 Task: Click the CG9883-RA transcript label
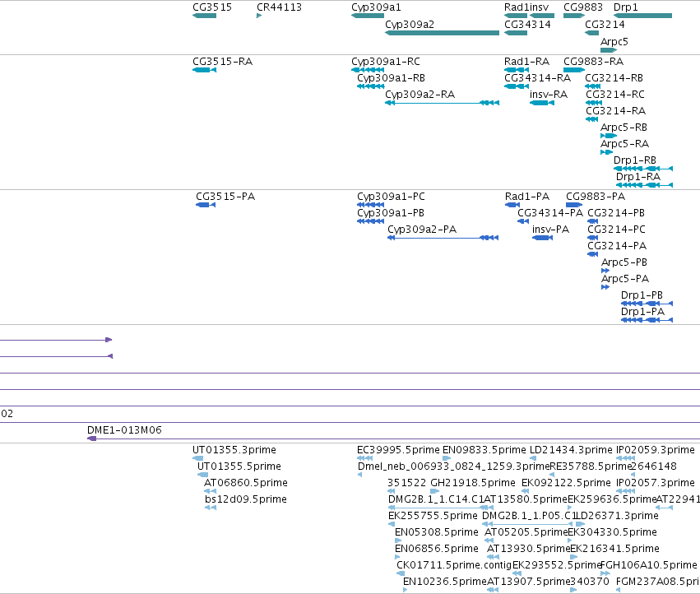tap(593, 61)
